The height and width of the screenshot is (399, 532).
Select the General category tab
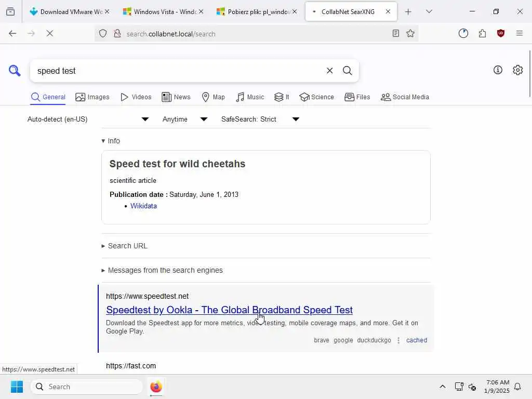(x=48, y=97)
